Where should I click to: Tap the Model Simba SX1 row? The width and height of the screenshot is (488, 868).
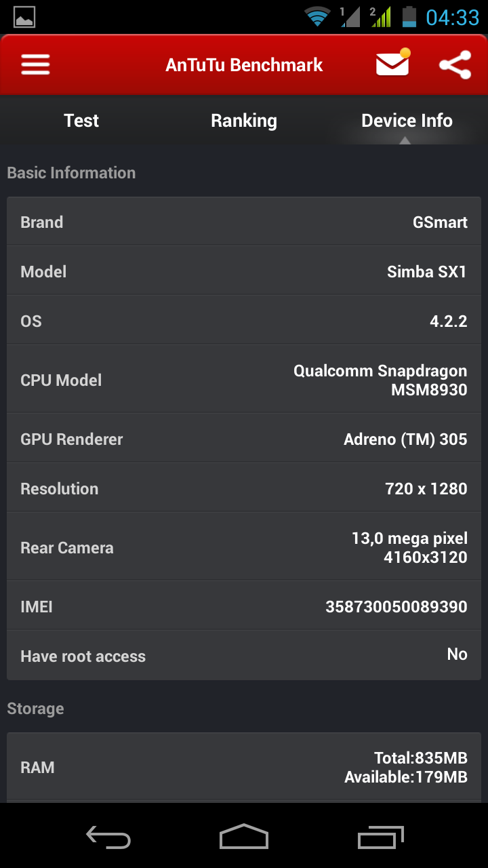pyautogui.click(x=244, y=272)
